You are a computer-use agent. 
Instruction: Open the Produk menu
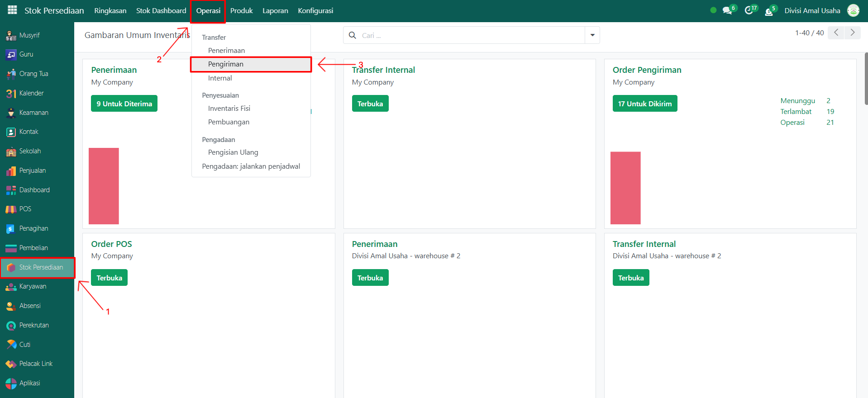241,11
